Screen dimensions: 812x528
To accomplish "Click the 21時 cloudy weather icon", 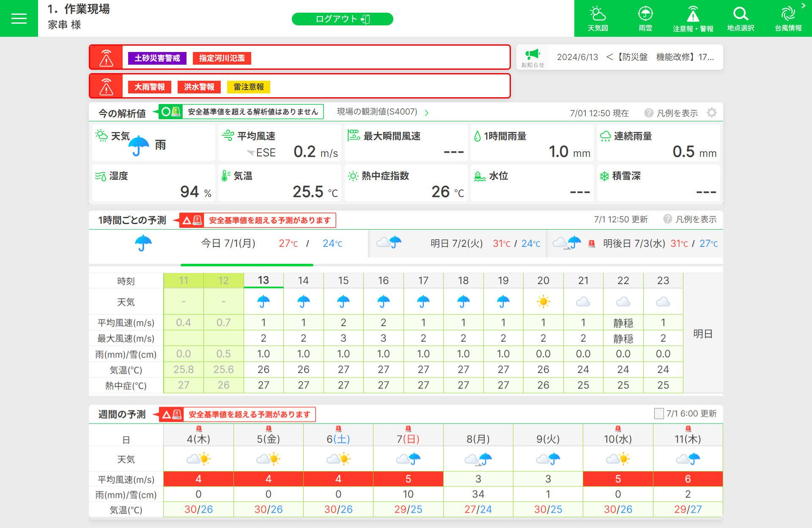I will click(583, 302).
